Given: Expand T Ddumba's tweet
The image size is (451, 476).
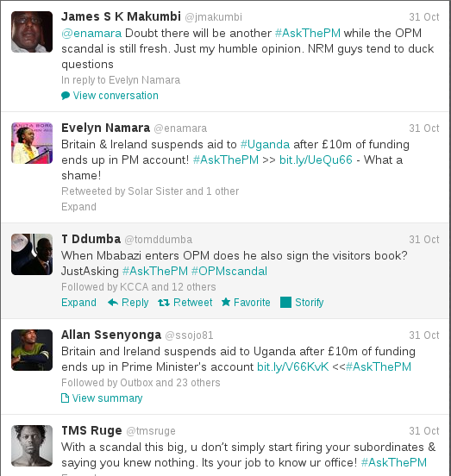Looking at the screenshot, I should pos(79,303).
